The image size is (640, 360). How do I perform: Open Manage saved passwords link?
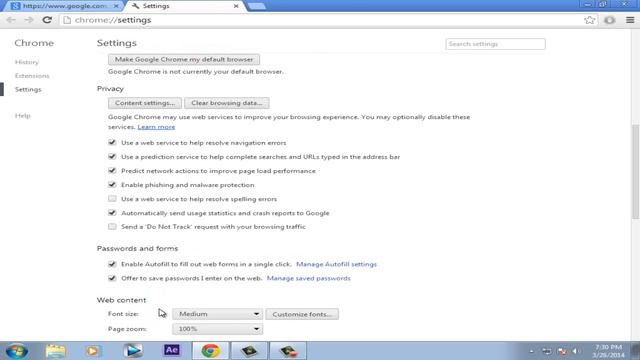[x=309, y=278]
